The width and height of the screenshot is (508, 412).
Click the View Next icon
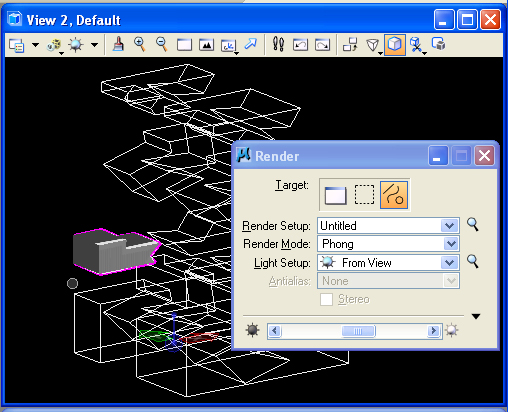322,45
